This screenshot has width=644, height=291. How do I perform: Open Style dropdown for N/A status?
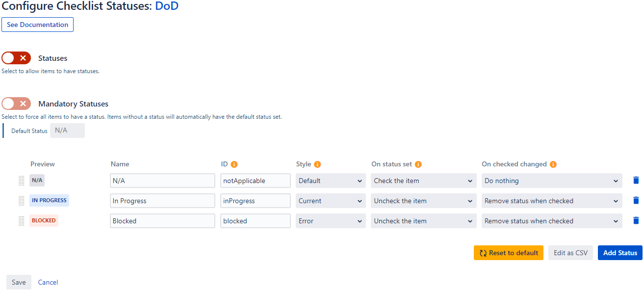point(331,181)
